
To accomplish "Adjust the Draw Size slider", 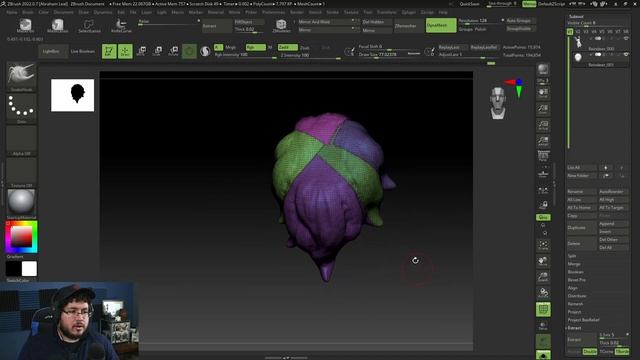I will coord(389,54).
